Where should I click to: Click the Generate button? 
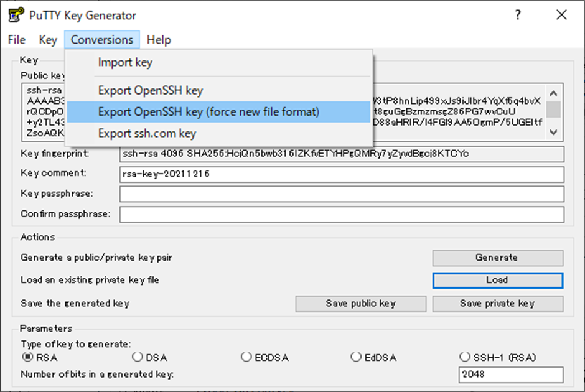point(498,258)
